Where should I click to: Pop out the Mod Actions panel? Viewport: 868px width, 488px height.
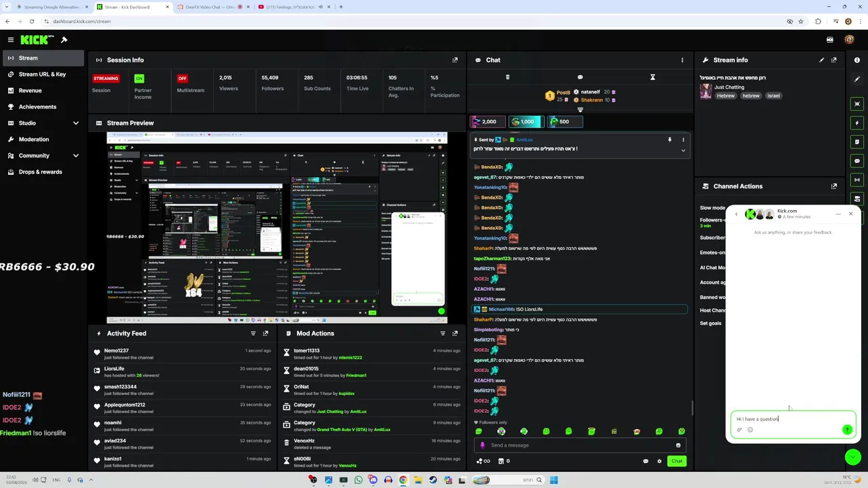point(455,333)
